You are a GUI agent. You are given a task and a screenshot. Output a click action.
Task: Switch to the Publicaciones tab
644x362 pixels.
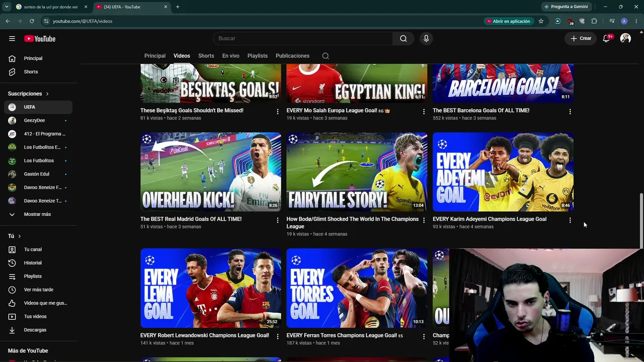pos(292,56)
